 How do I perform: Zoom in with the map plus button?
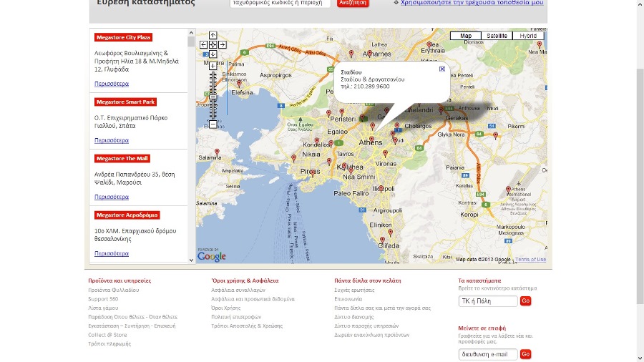(213, 66)
